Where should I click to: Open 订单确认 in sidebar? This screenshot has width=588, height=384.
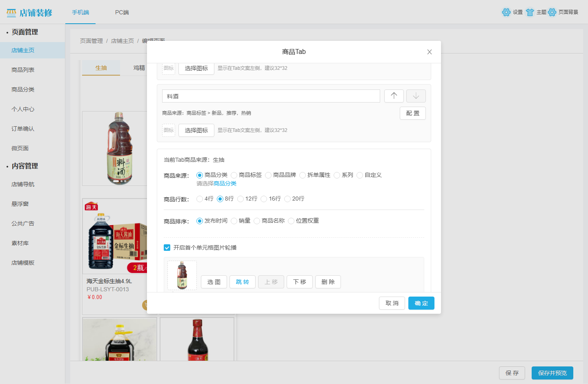[33, 129]
